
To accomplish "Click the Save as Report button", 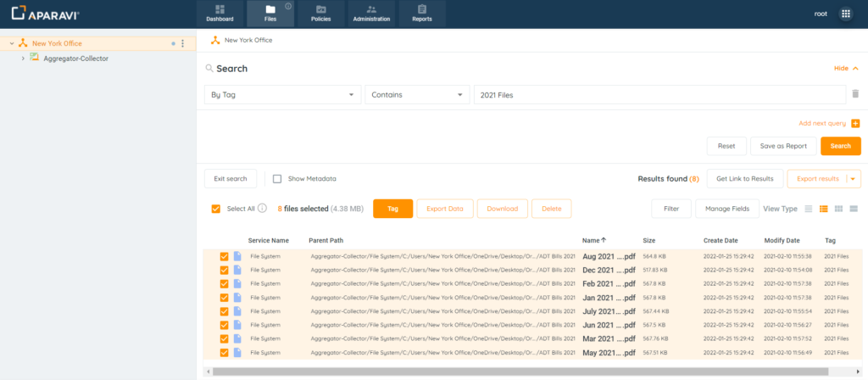I will coord(782,146).
